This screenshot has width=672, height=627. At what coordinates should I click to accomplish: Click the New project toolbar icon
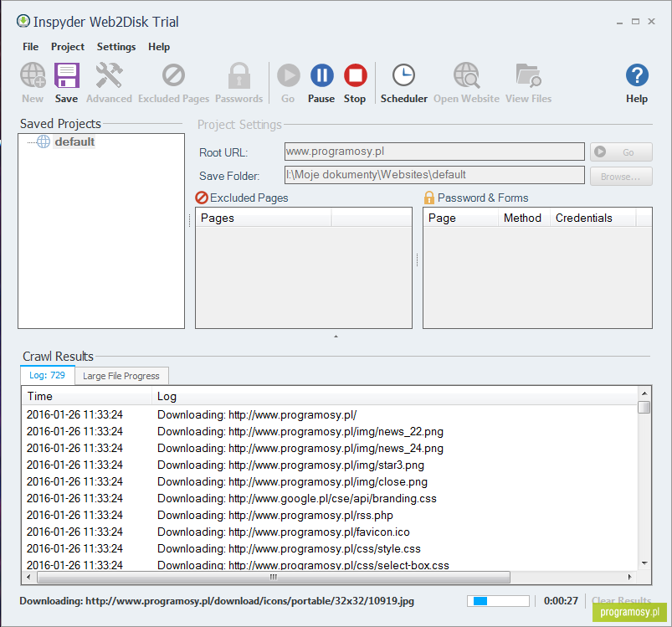tap(33, 75)
